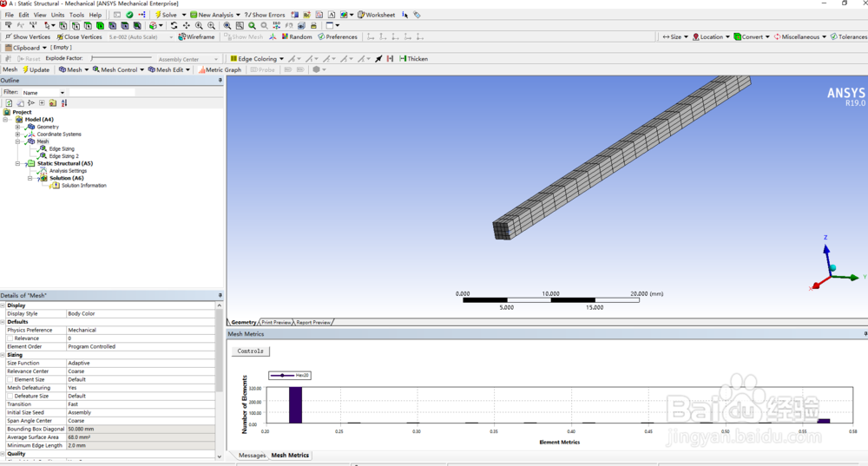Click the tall purple histogram bar
868x466 pixels.
tap(296, 405)
